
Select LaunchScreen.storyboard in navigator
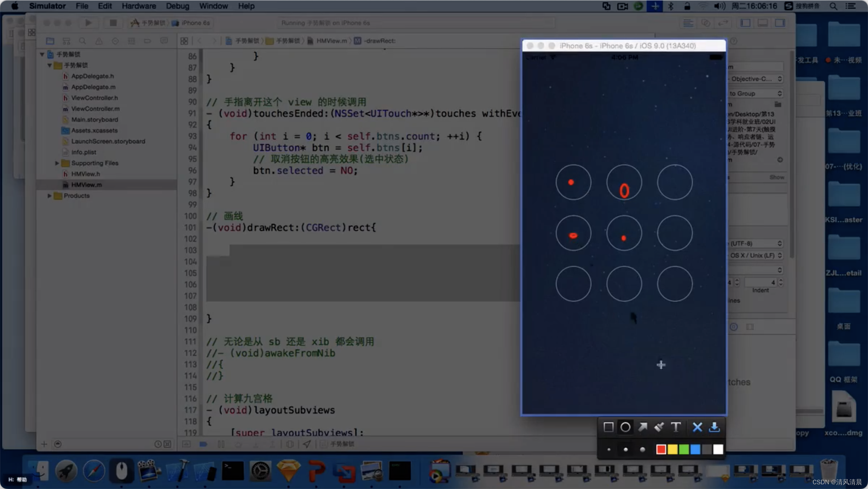coord(108,141)
